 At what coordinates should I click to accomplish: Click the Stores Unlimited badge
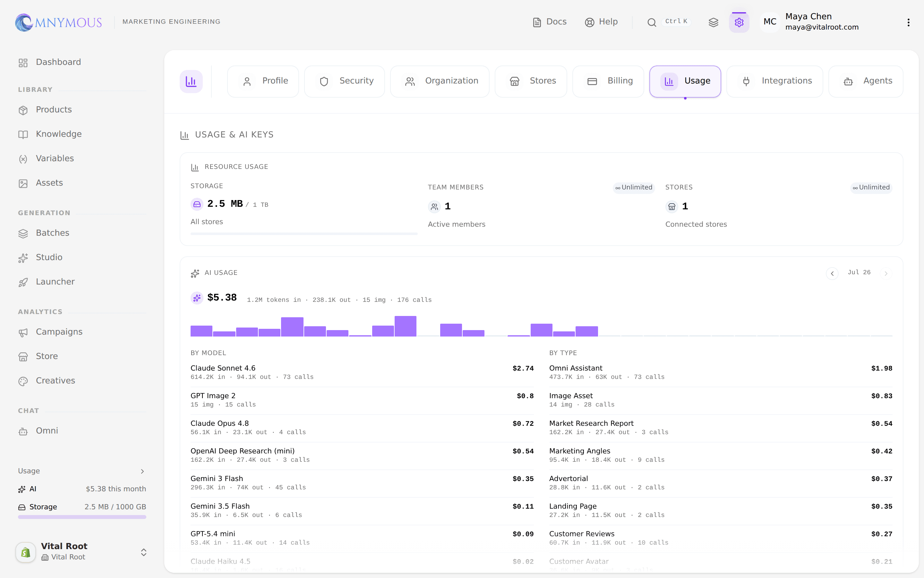click(x=871, y=187)
